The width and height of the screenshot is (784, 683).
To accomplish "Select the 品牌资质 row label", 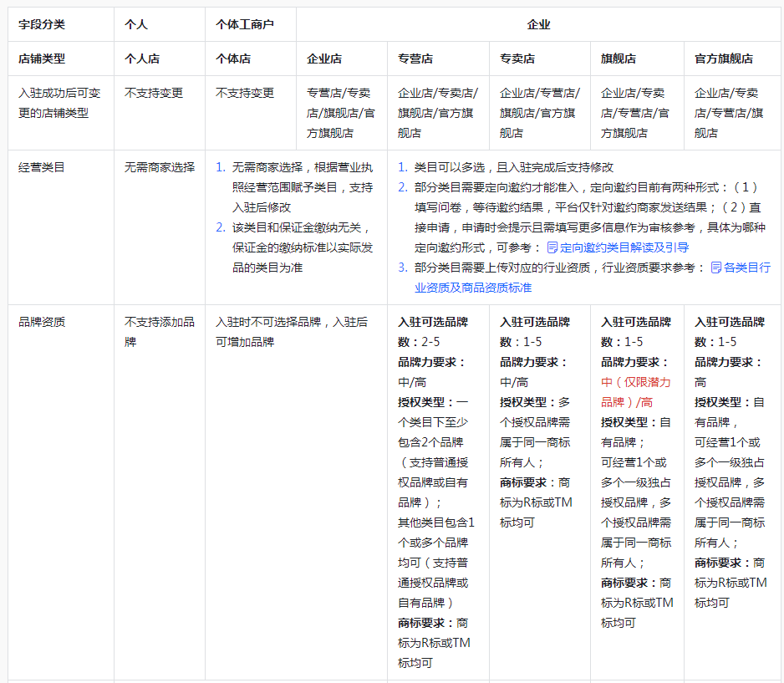I will pyautogui.click(x=38, y=319).
